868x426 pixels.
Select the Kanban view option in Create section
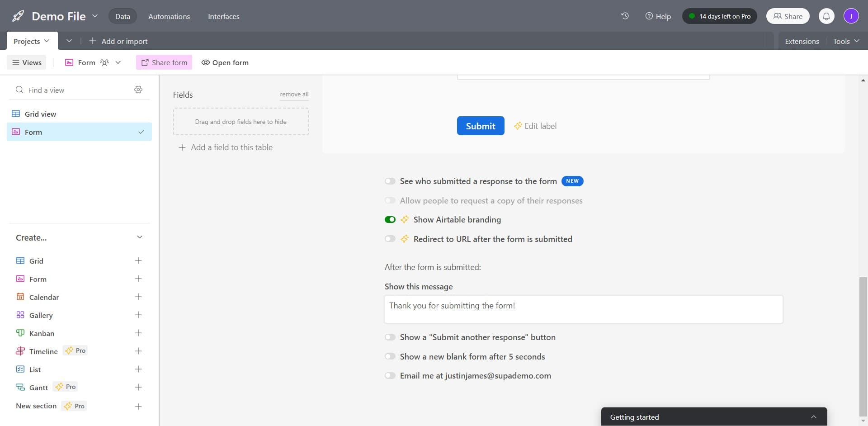coord(20,333)
